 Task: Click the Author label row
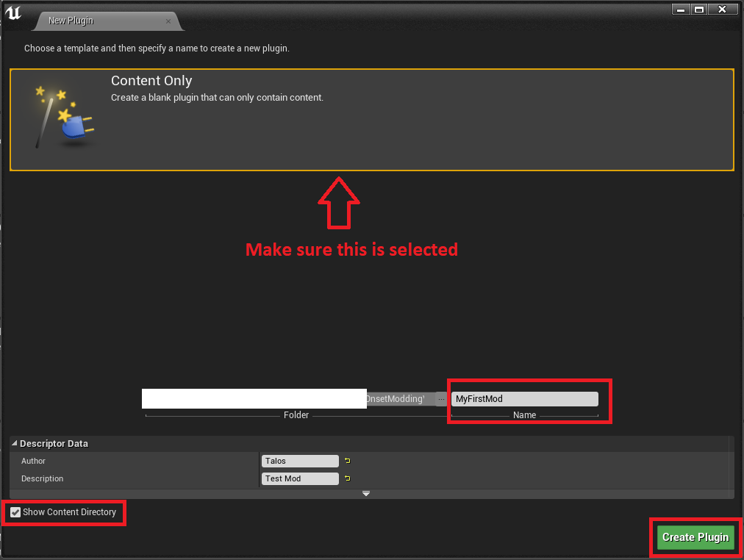33,461
